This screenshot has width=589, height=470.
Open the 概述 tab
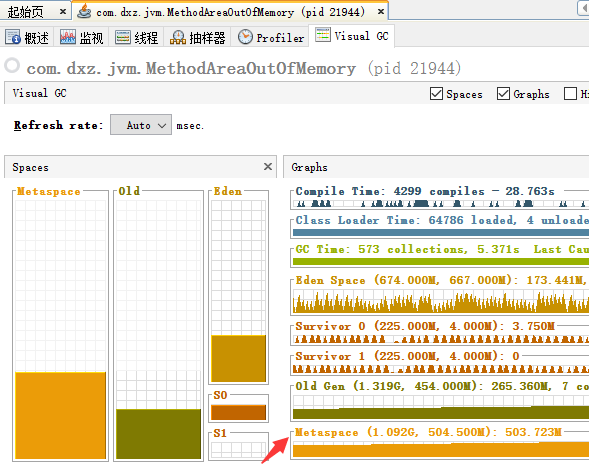click(x=27, y=37)
